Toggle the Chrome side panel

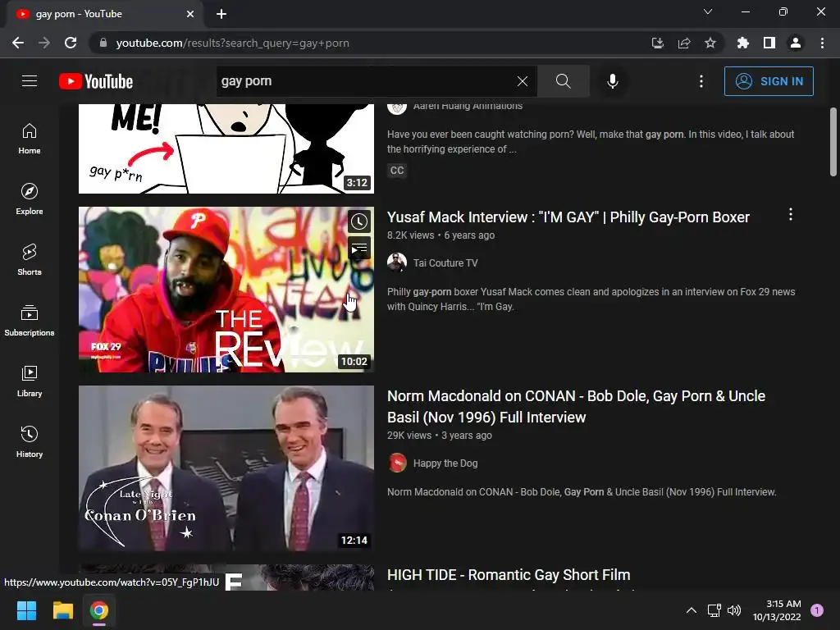[769, 43]
